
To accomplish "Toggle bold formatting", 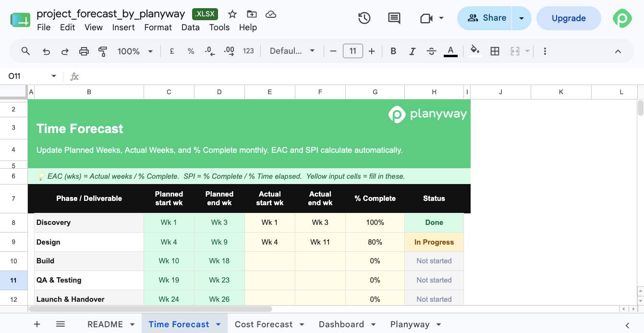I will tap(393, 51).
